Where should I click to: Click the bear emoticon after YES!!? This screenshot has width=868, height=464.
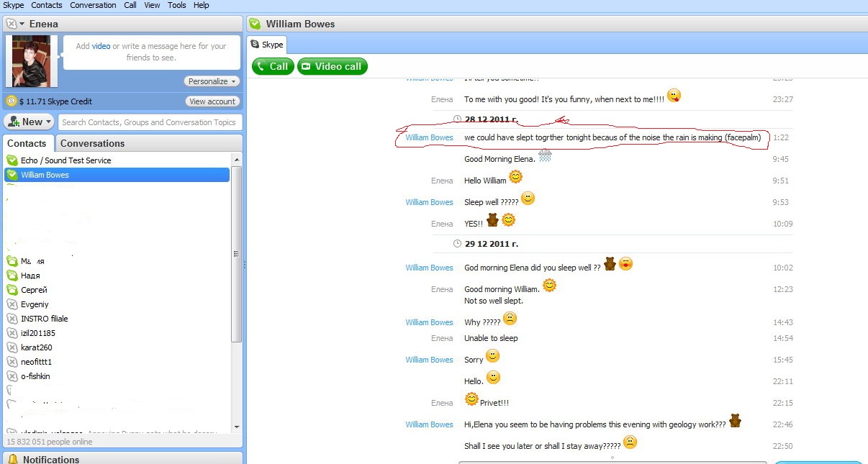492,220
